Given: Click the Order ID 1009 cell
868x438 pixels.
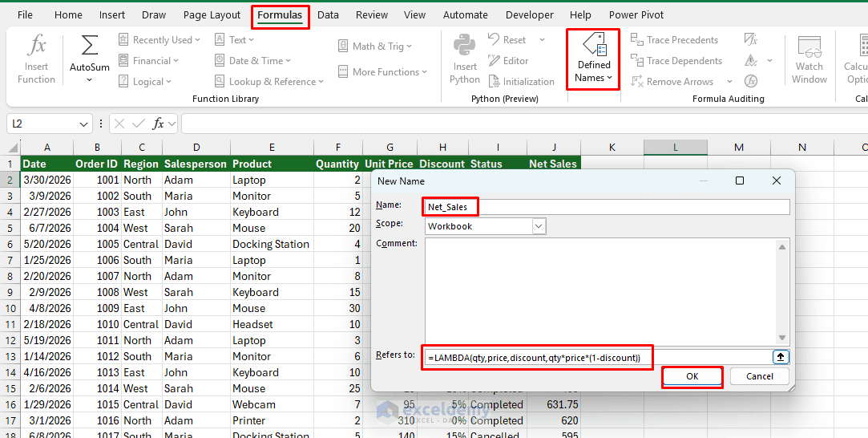Looking at the screenshot, I should tap(98, 308).
